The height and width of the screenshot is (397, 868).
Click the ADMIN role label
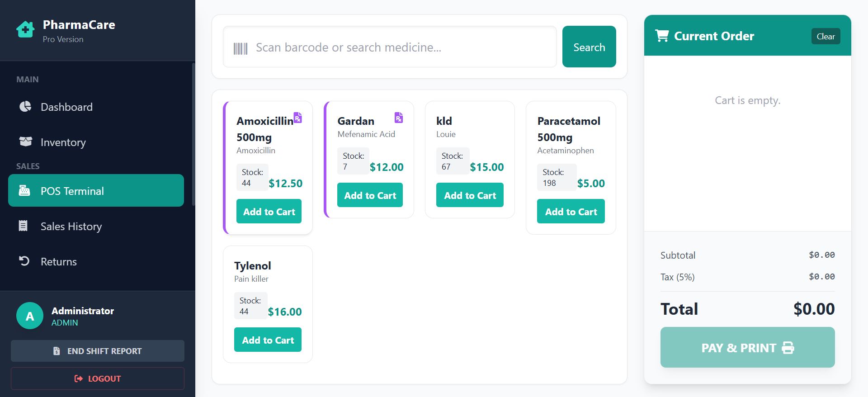point(65,322)
